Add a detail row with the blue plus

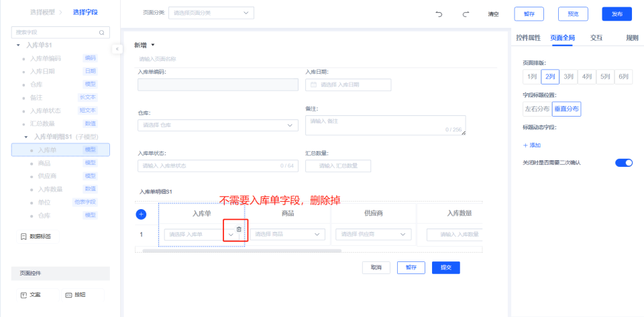[x=141, y=214]
